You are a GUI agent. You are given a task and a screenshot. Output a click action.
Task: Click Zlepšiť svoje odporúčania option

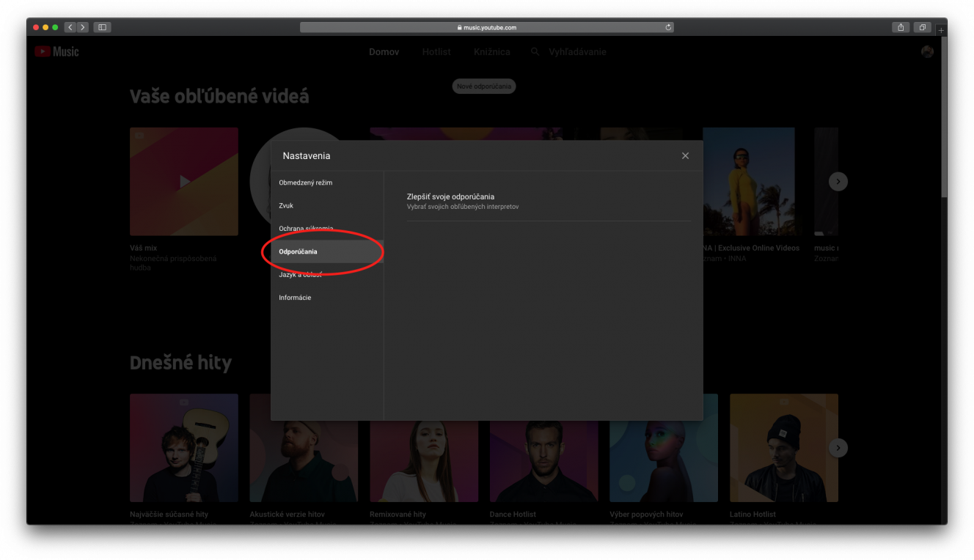[x=450, y=196]
